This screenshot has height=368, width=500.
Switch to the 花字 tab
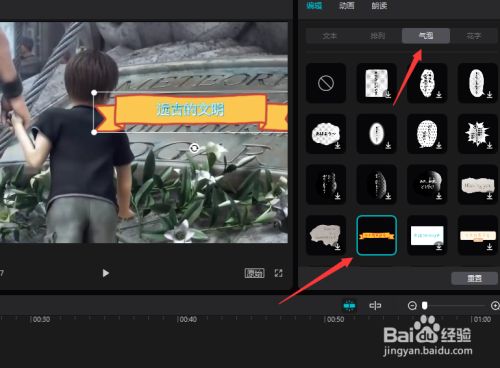474,36
